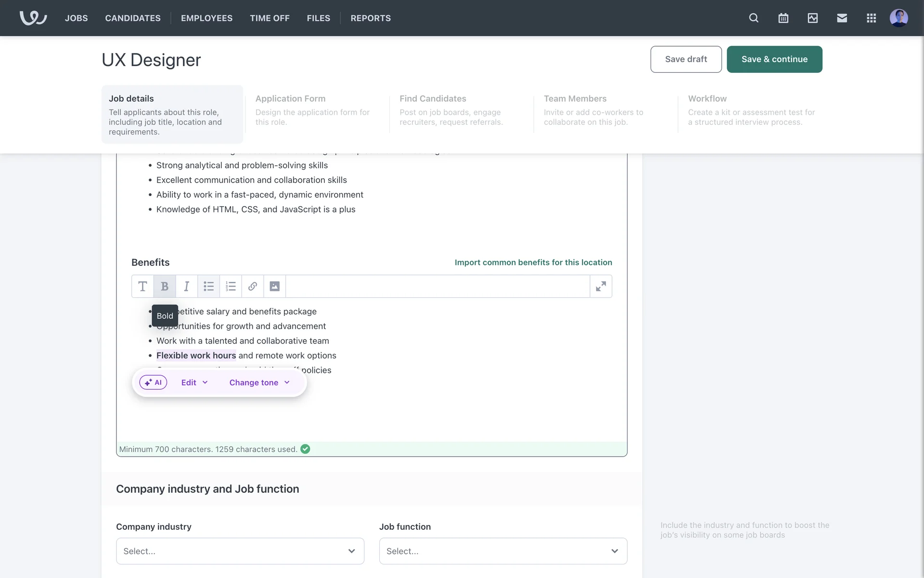This screenshot has width=924, height=578.
Task: Open the Company industry select box
Action: coord(240,551)
